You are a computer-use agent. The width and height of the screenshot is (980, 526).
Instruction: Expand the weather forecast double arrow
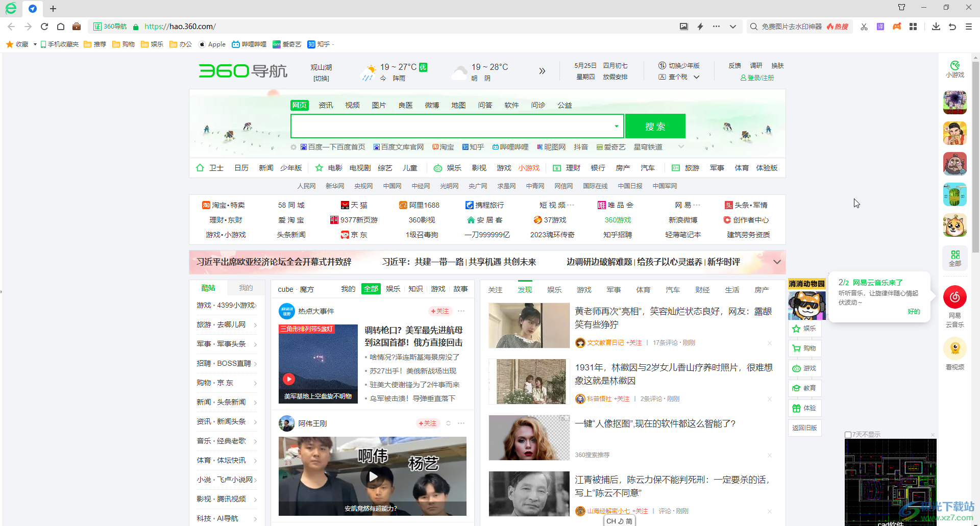click(542, 71)
